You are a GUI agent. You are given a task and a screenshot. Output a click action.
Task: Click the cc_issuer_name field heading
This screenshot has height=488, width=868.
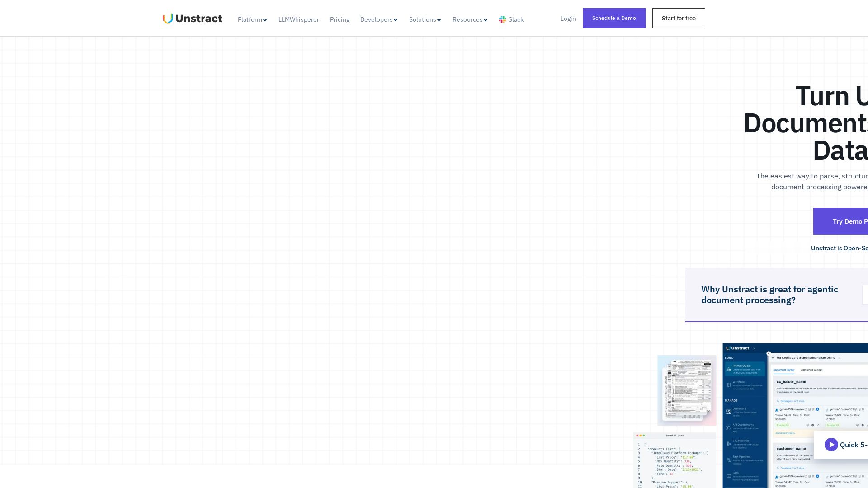tap(791, 382)
